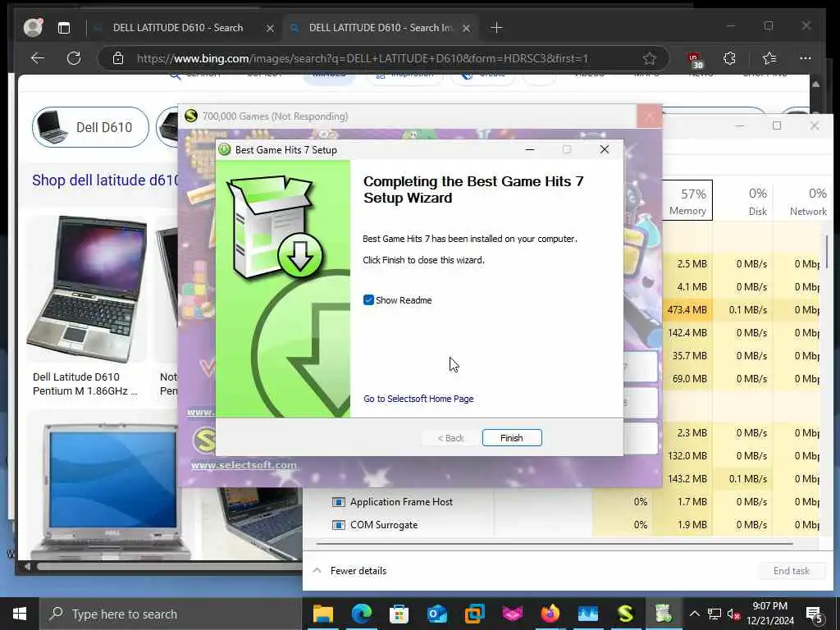Open the Best Game Hits installer taskbar icon
Image resolution: width=840 pixels, height=630 pixels.
[663, 614]
